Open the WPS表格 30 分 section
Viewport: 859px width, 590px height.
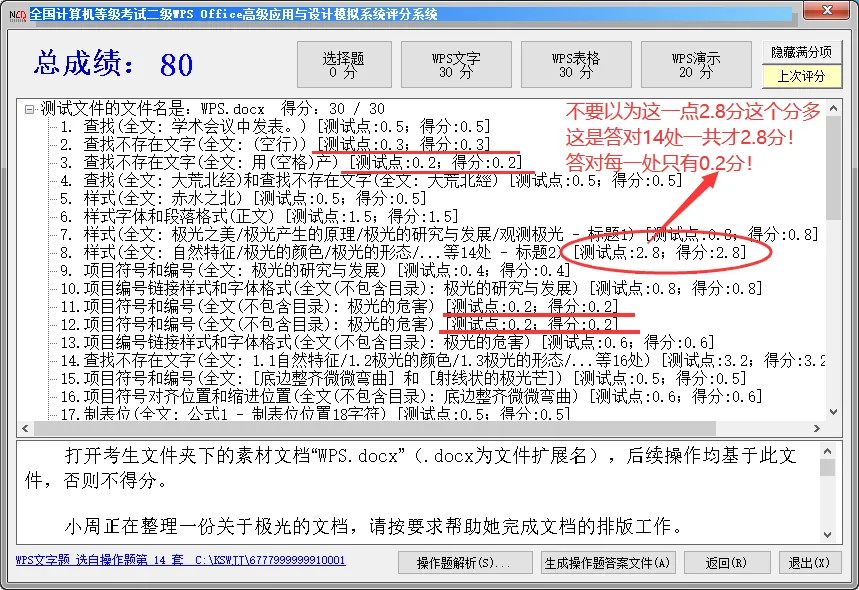(576, 65)
